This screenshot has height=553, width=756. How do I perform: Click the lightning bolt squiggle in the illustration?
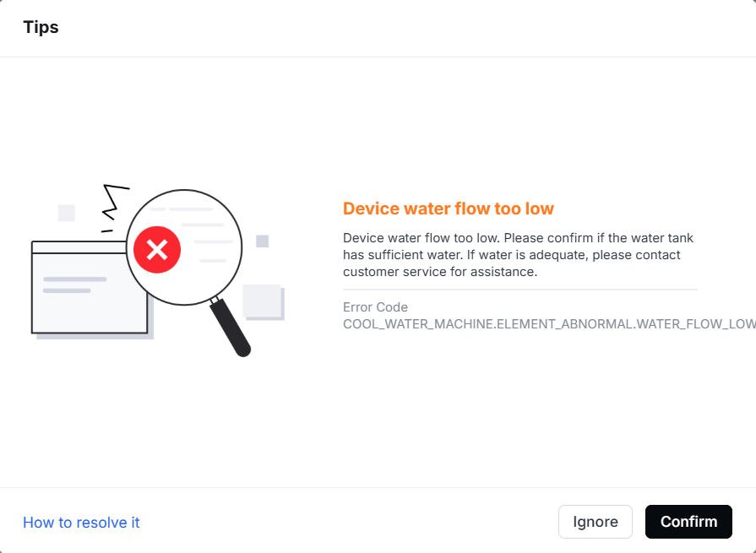click(114, 201)
